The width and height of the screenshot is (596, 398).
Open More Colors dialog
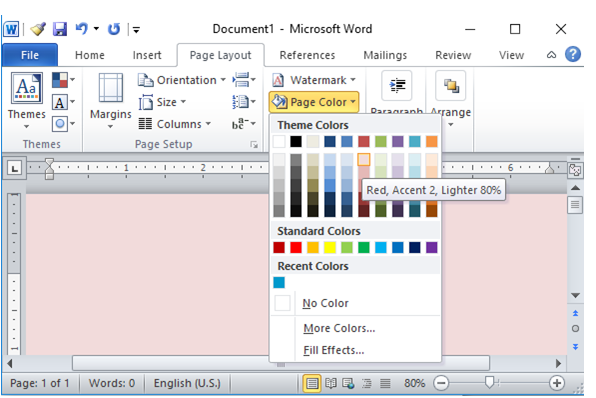click(x=355, y=328)
